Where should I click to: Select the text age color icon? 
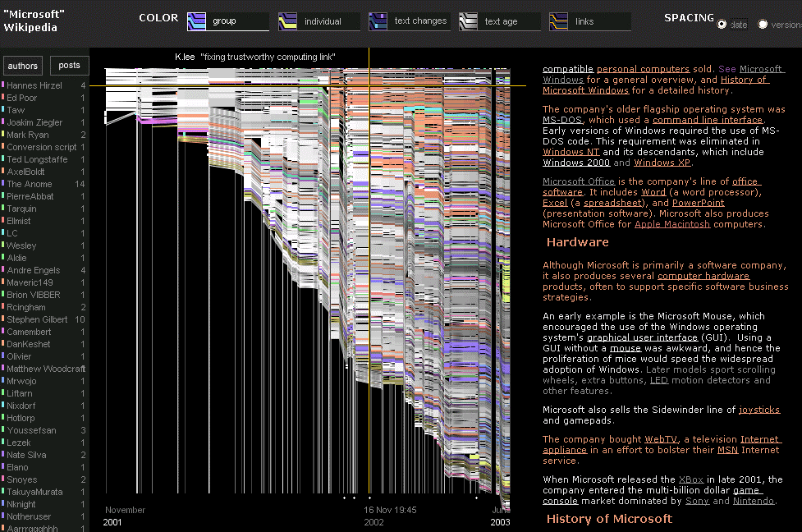tap(468, 21)
